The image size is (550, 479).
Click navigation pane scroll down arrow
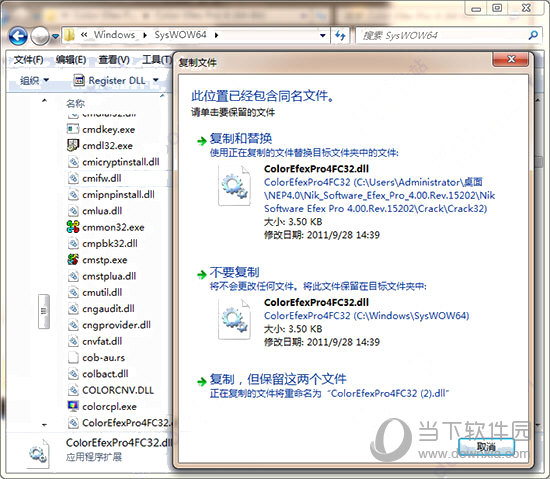44,425
